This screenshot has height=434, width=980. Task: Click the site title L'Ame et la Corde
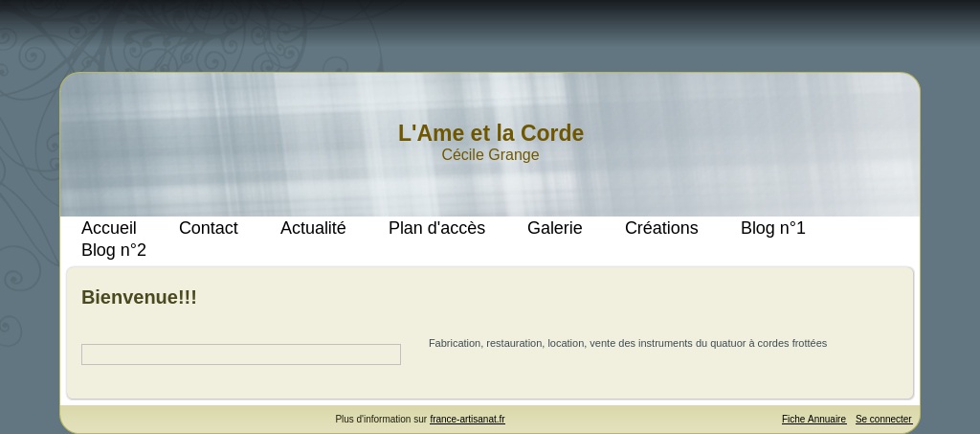491,133
